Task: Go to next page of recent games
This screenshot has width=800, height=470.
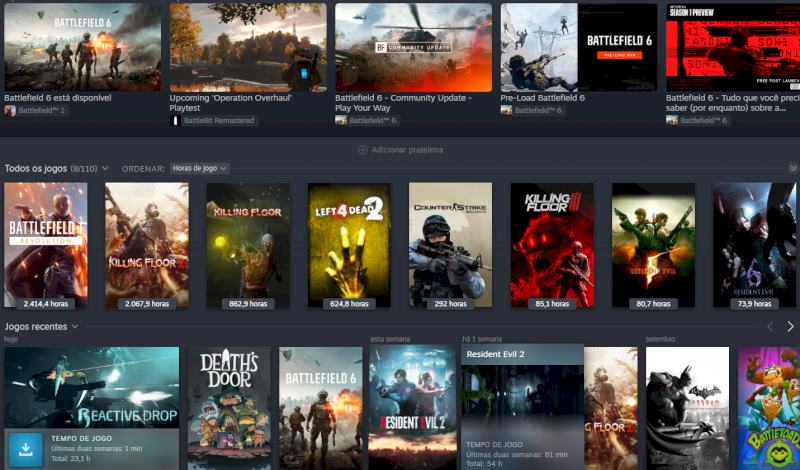Action: (x=790, y=326)
